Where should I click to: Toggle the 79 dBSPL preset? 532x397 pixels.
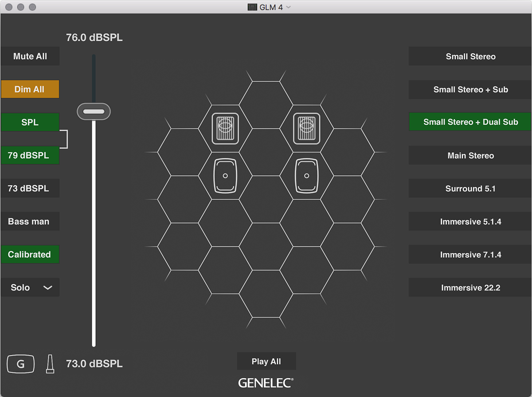30,155
